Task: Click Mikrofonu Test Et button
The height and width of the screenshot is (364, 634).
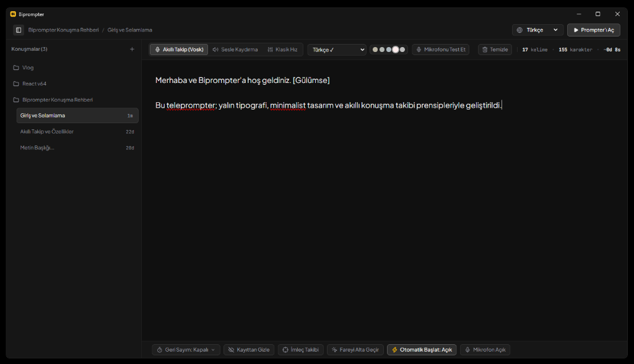Action: coord(441,50)
